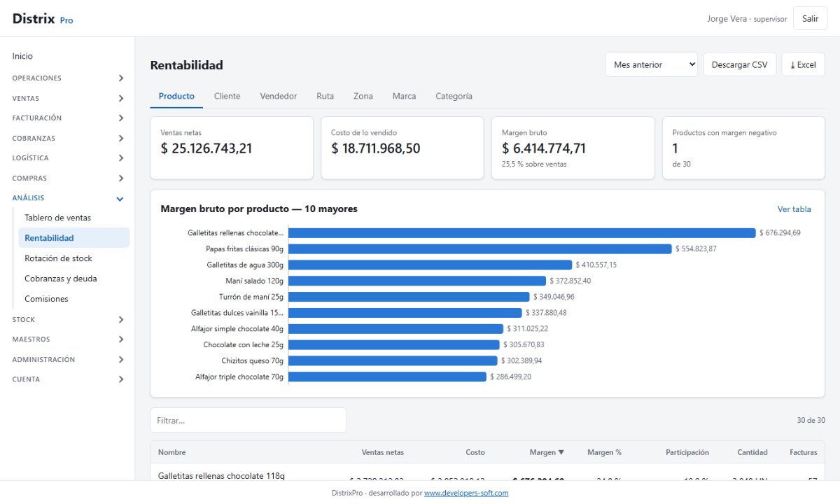Sort by the Margen column header

[547, 452]
